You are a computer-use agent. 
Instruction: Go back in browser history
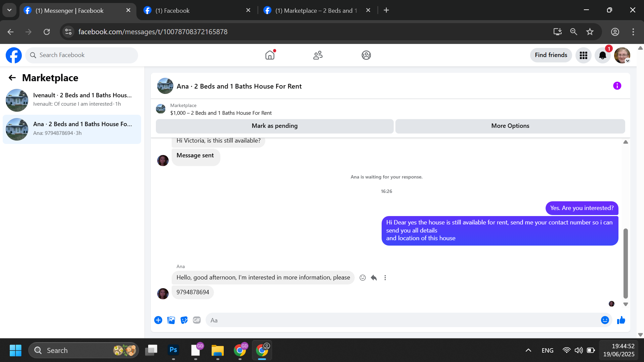10,32
